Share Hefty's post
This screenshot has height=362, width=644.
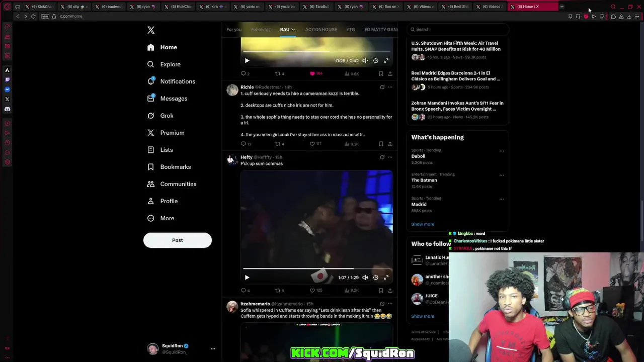(x=390, y=291)
